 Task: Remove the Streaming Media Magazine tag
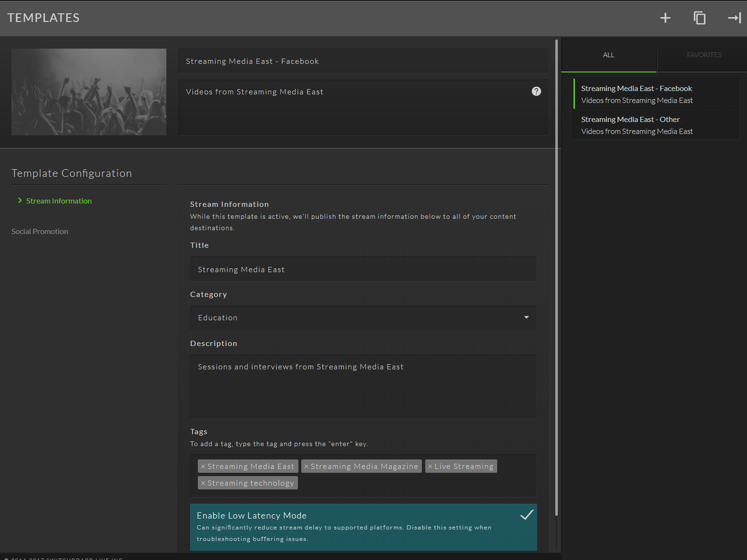point(306,467)
